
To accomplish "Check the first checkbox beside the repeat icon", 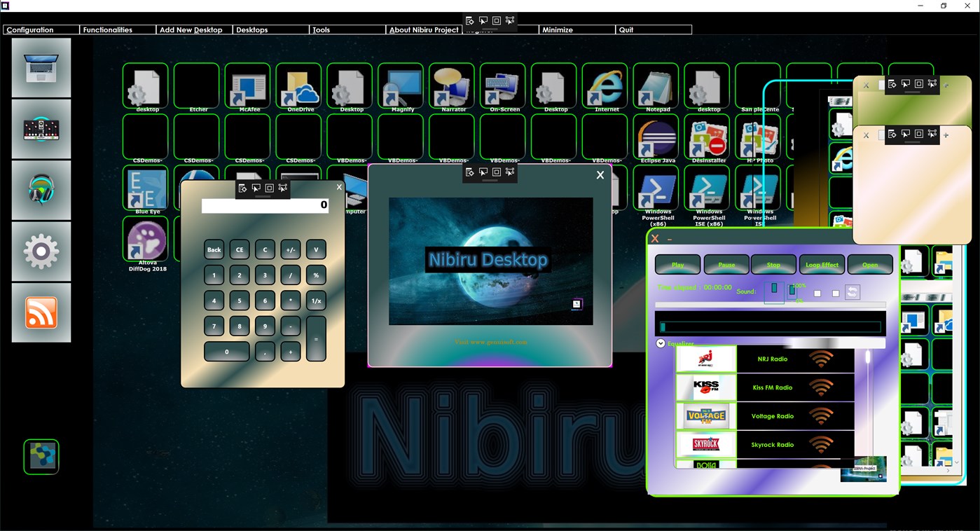I will 817,293.
